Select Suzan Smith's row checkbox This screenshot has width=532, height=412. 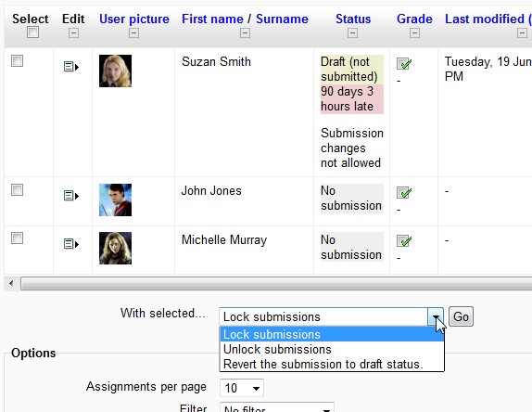17,61
